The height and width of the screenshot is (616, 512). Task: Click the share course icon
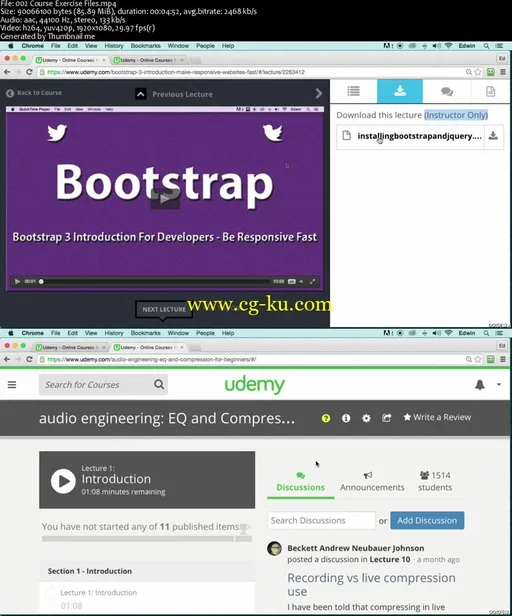387,418
